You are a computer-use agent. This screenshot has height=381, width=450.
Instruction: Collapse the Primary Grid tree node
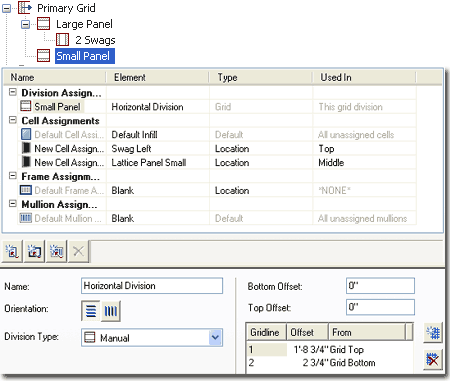pyautogui.click(x=6, y=8)
